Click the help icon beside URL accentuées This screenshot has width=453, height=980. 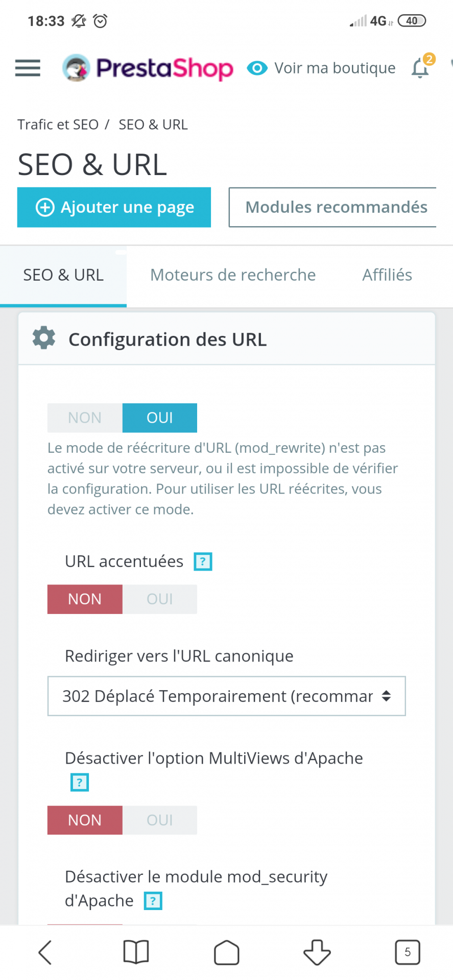(203, 561)
